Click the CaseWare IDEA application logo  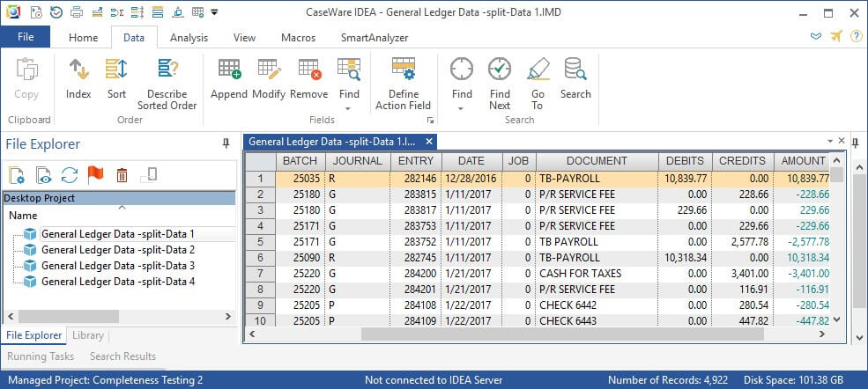pos(12,11)
